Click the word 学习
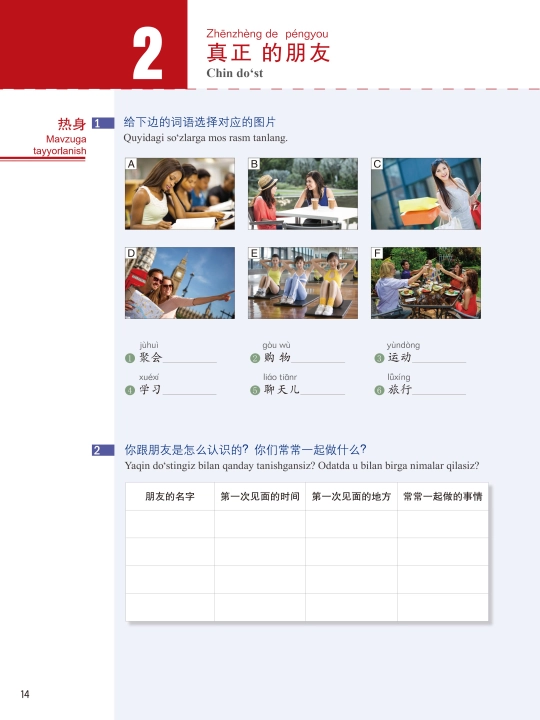The height and width of the screenshot is (720, 540). pos(150,390)
